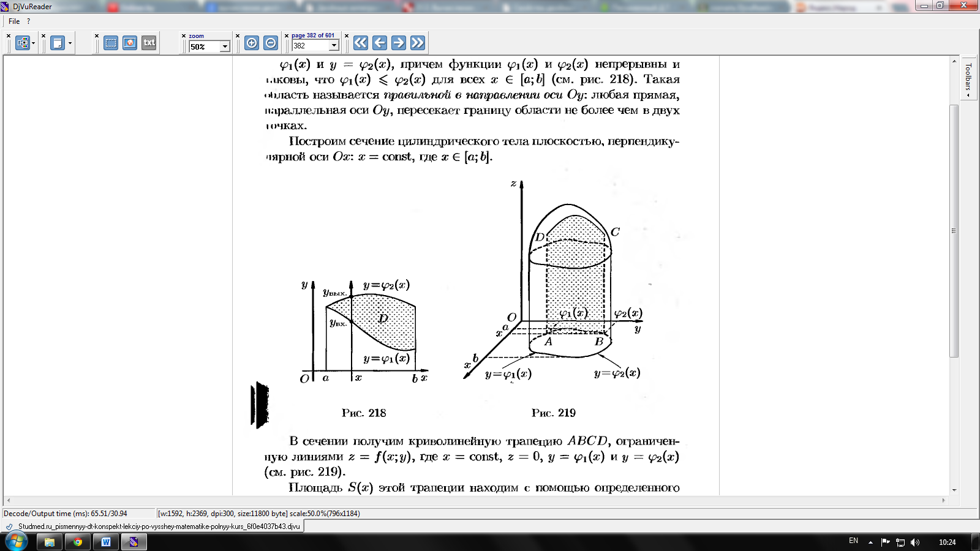Click the 'zoom' toolbar label
The height and width of the screenshot is (551, 980).
pyautogui.click(x=197, y=36)
